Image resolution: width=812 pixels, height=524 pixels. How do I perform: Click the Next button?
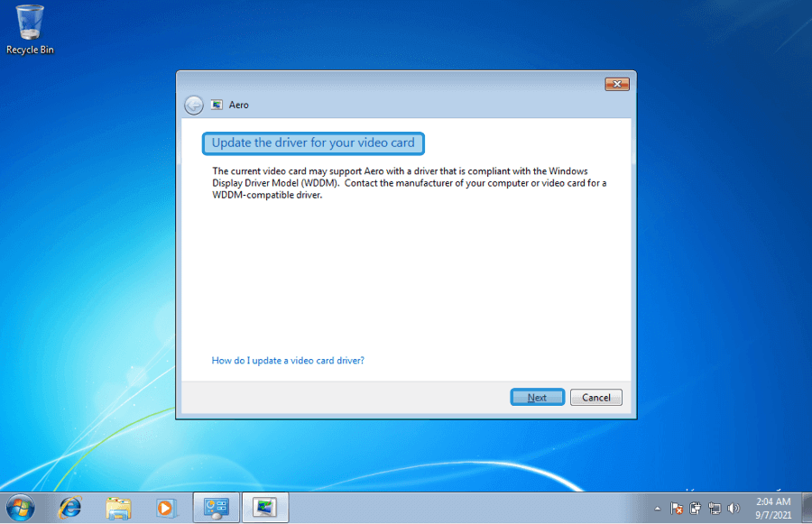[x=537, y=397]
